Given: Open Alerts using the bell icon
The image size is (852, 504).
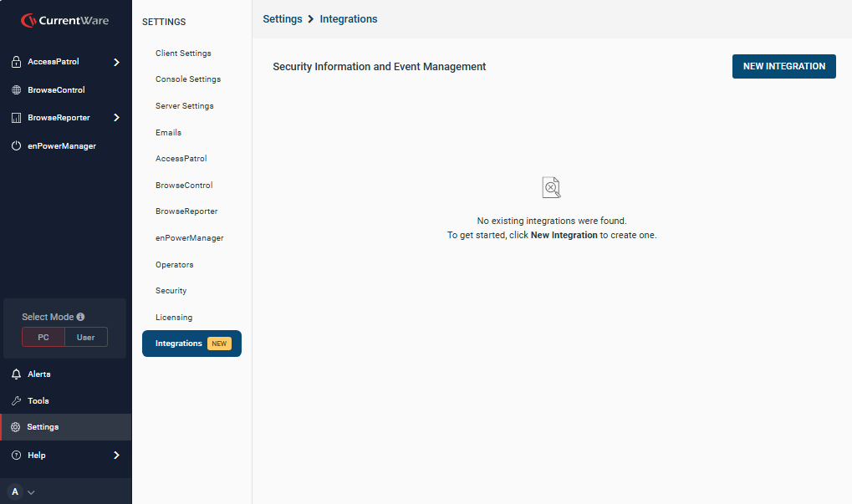Looking at the screenshot, I should click(16, 374).
